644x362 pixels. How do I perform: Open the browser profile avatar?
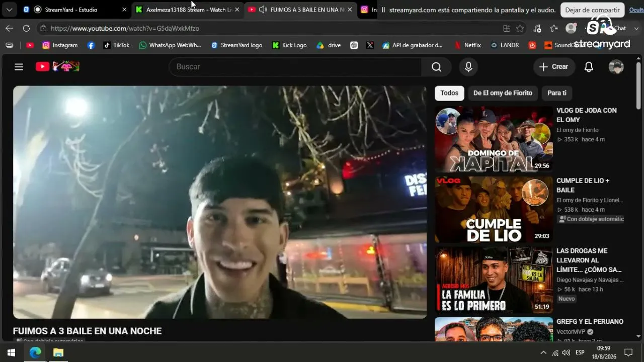(571, 29)
